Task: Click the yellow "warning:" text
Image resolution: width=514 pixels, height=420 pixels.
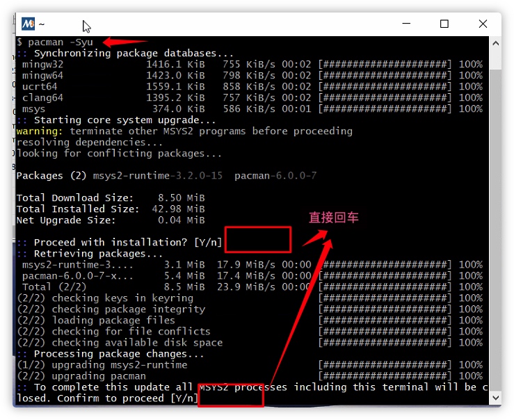Action: click(40, 131)
